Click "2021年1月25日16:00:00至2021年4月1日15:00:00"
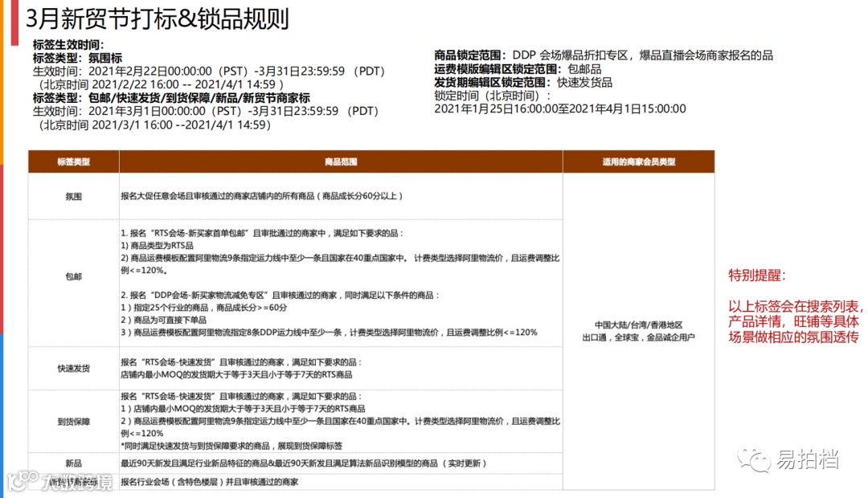This screenshot has width=868, height=498. point(559,109)
